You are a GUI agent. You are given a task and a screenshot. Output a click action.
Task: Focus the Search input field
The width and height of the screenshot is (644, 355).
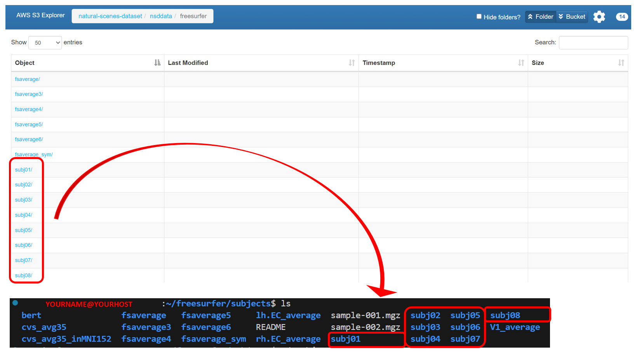(x=593, y=43)
